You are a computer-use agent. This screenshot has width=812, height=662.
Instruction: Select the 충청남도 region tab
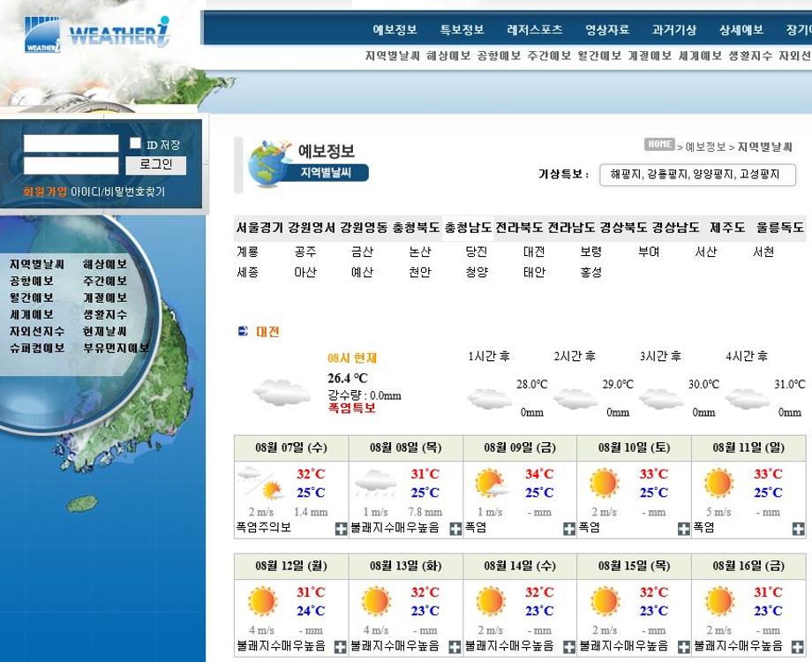click(468, 228)
